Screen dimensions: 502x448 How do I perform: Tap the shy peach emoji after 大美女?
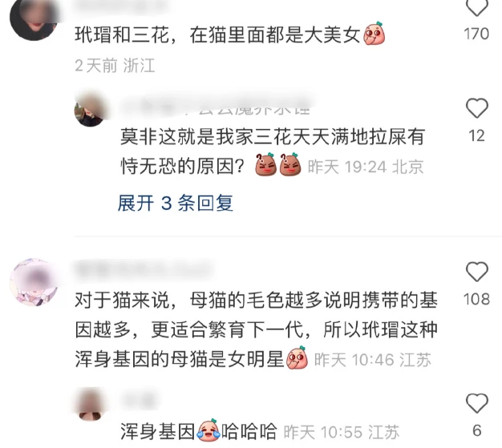tap(374, 34)
